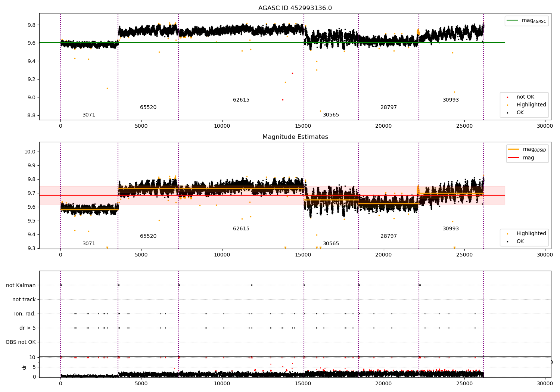
Task: Select the 'not OK' legend entry
Action: coord(525,97)
